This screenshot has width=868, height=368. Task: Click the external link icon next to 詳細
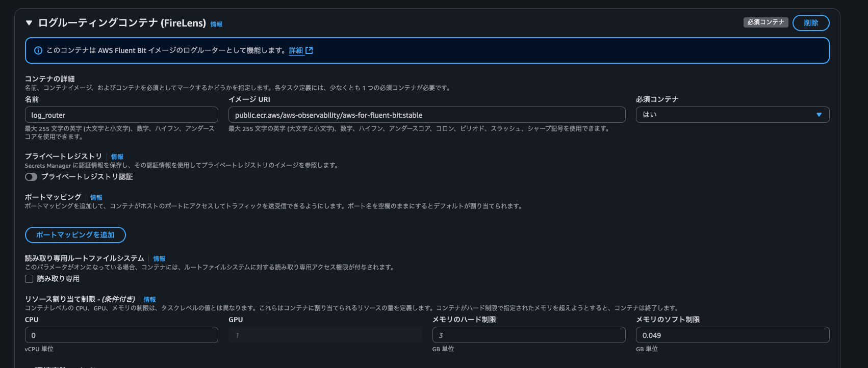(x=309, y=50)
